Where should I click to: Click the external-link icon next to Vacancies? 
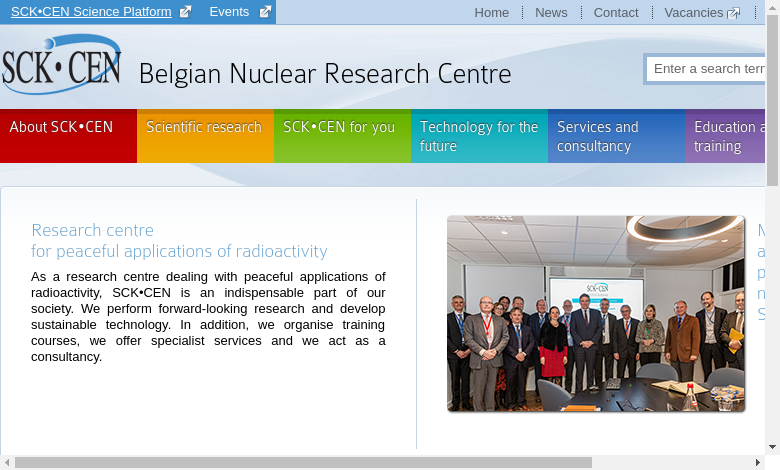coord(734,13)
